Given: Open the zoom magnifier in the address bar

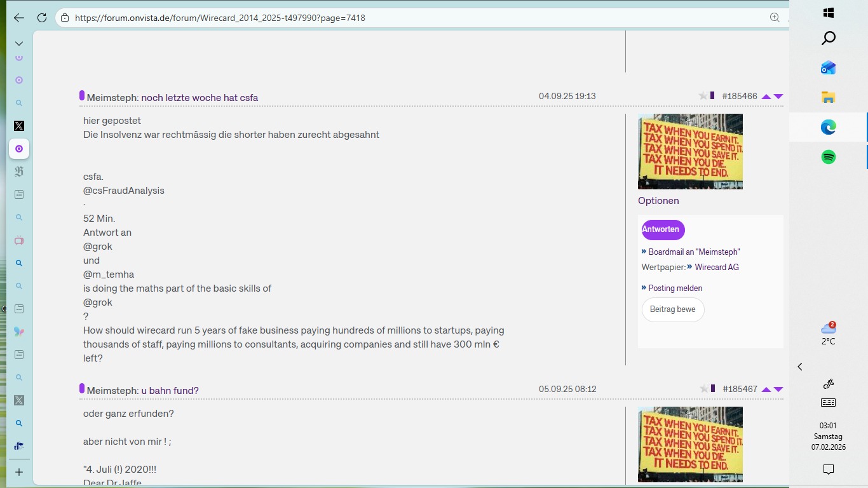Looking at the screenshot, I should (x=775, y=18).
